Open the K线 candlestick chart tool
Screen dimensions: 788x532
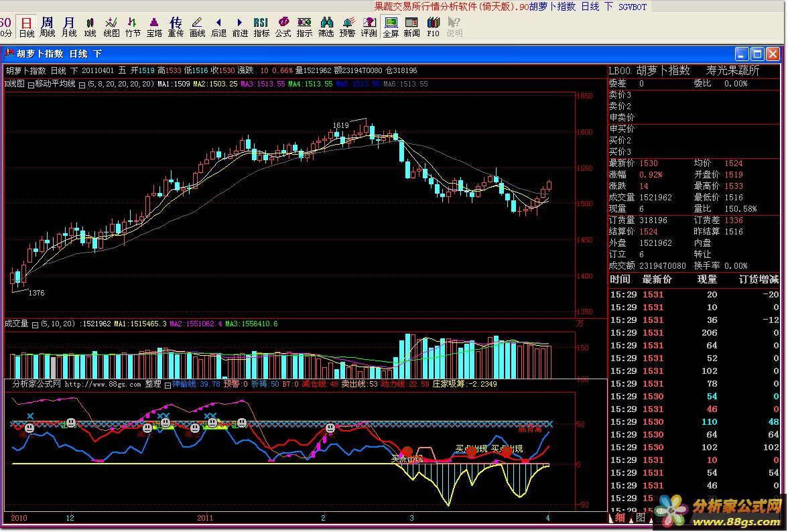tap(90, 27)
